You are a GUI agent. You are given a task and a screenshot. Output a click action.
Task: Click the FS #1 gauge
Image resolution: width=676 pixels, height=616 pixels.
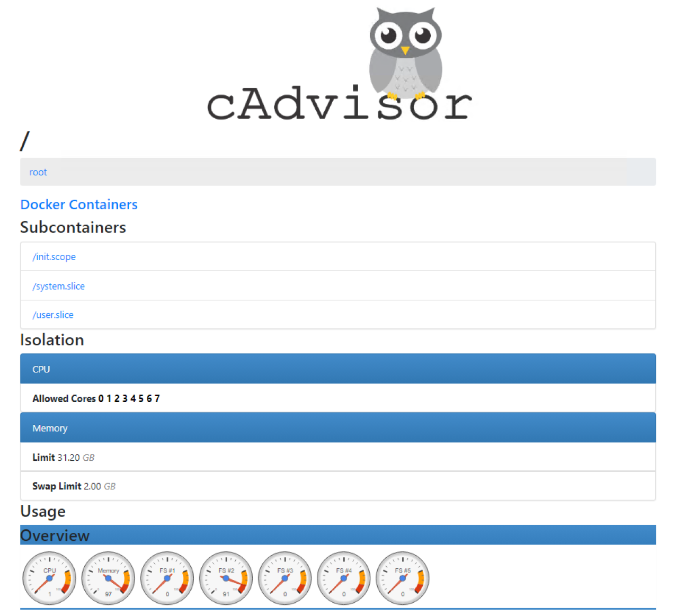point(167,578)
